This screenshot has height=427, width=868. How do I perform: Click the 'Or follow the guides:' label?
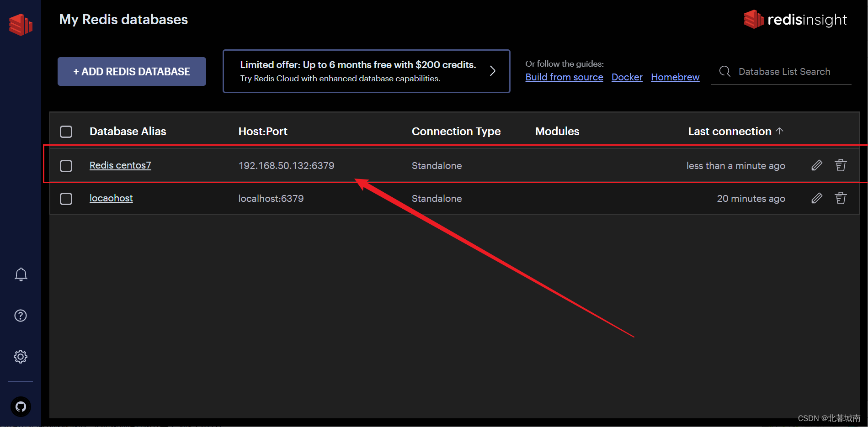564,64
